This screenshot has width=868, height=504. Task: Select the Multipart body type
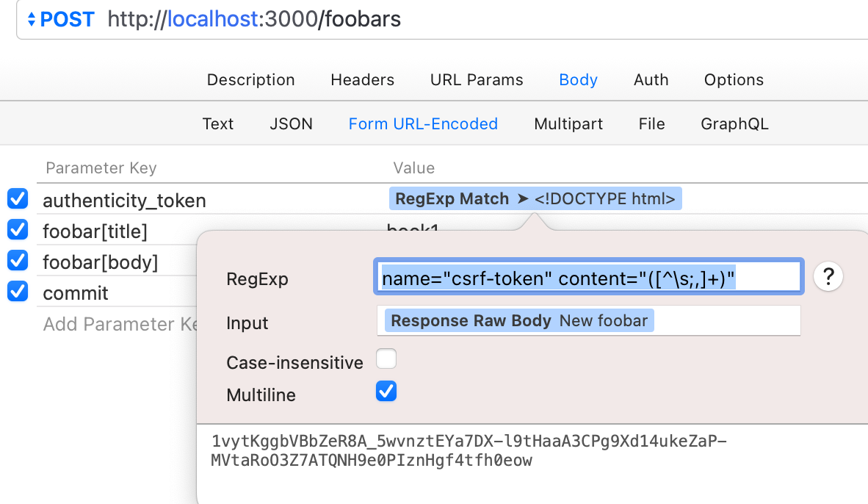[568, 124]
